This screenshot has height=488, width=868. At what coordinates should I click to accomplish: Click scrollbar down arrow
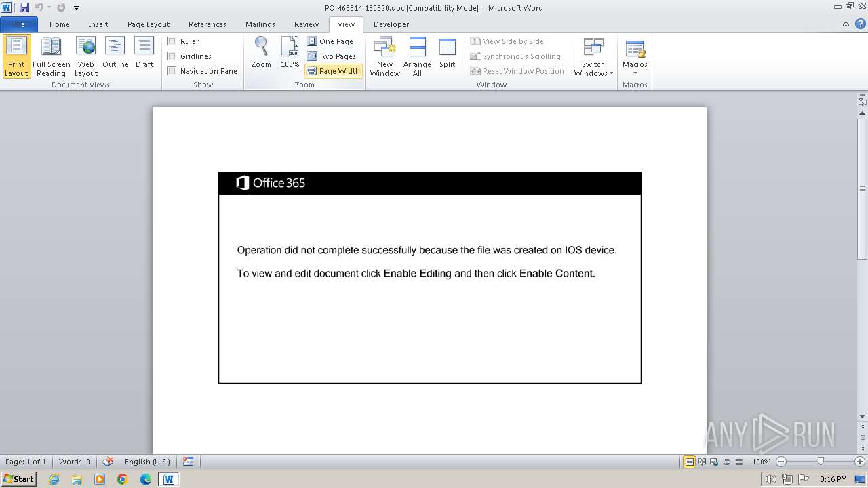[862, 417]
